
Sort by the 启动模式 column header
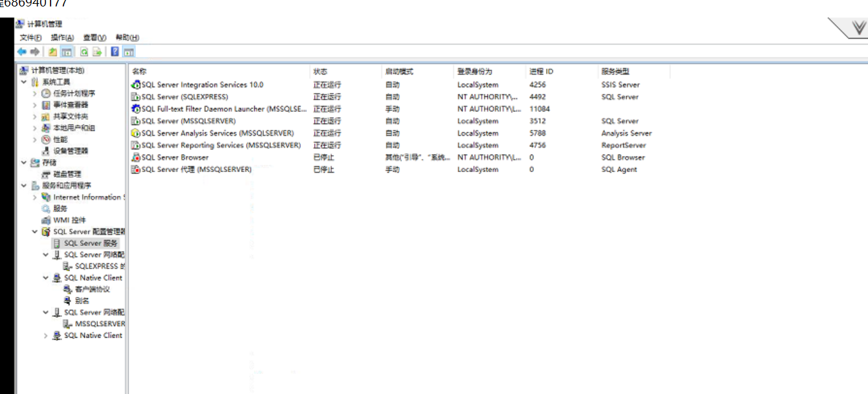[417, 71]
